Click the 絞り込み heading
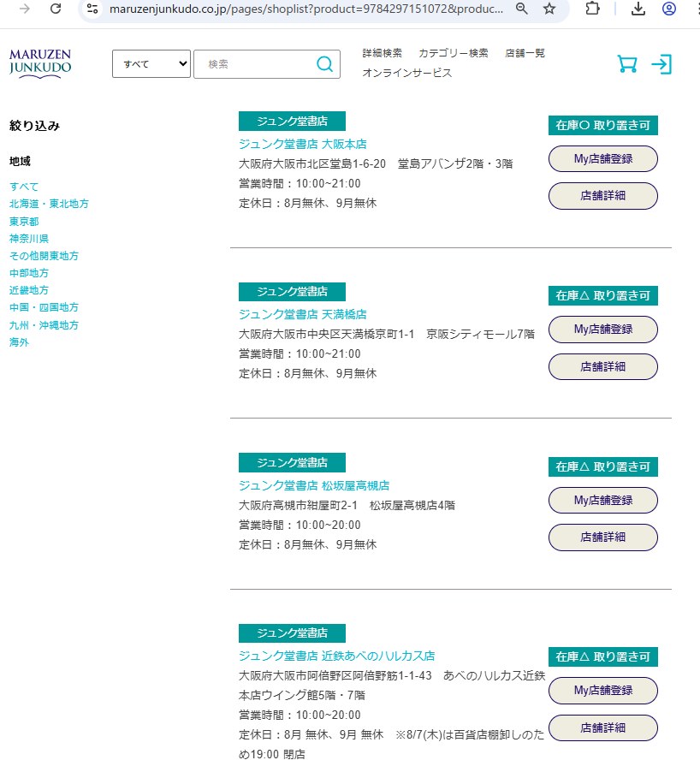The image size is (700, 772). (34, 126)
